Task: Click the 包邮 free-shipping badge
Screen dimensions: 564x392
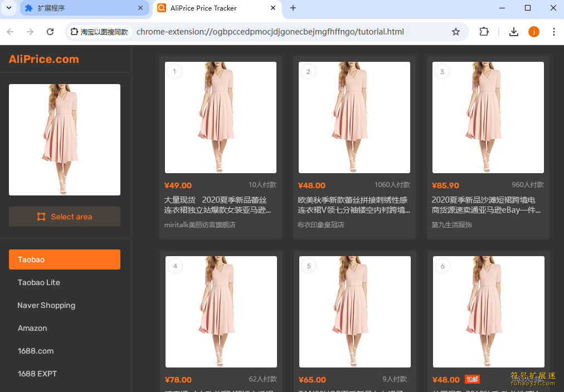Action: [x=472, y=379]
